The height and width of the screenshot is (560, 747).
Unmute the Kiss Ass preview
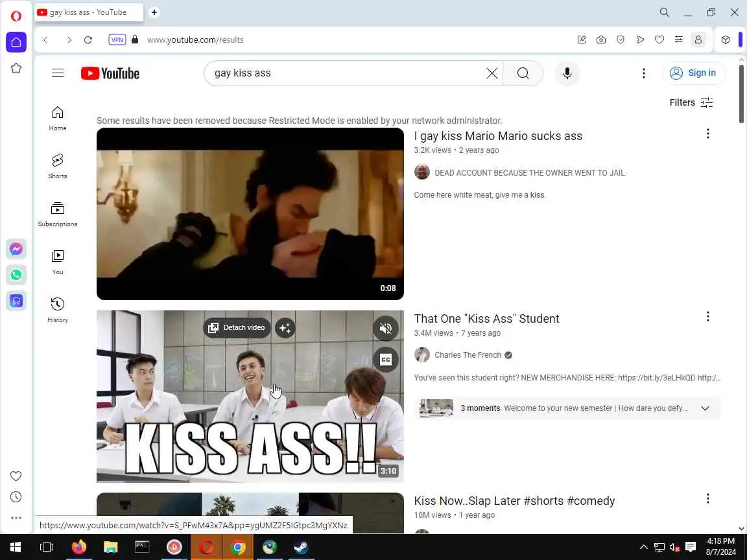[x=385, y=328]
